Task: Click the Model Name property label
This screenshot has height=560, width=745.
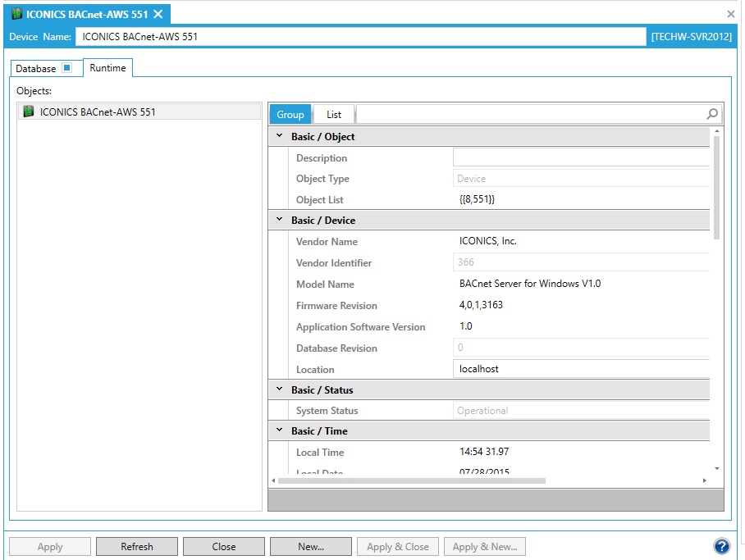Action: [x=325, y=285]
